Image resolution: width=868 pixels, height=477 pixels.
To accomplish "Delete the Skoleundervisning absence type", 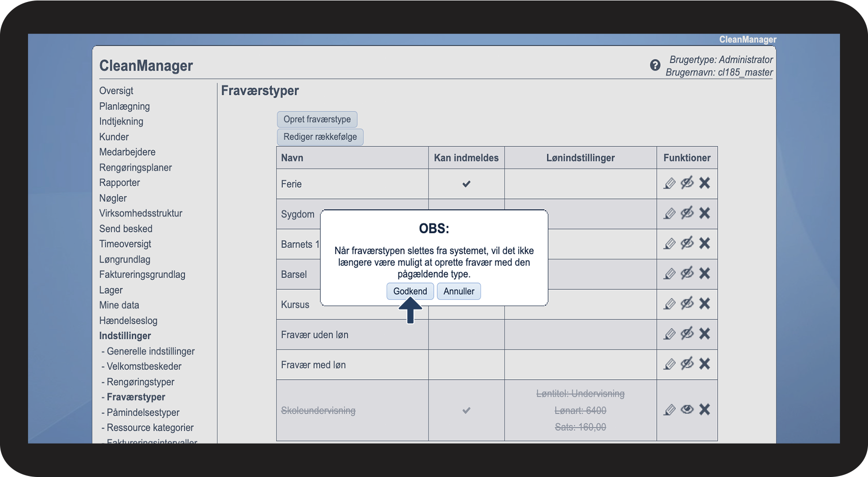I will [704, 409].
